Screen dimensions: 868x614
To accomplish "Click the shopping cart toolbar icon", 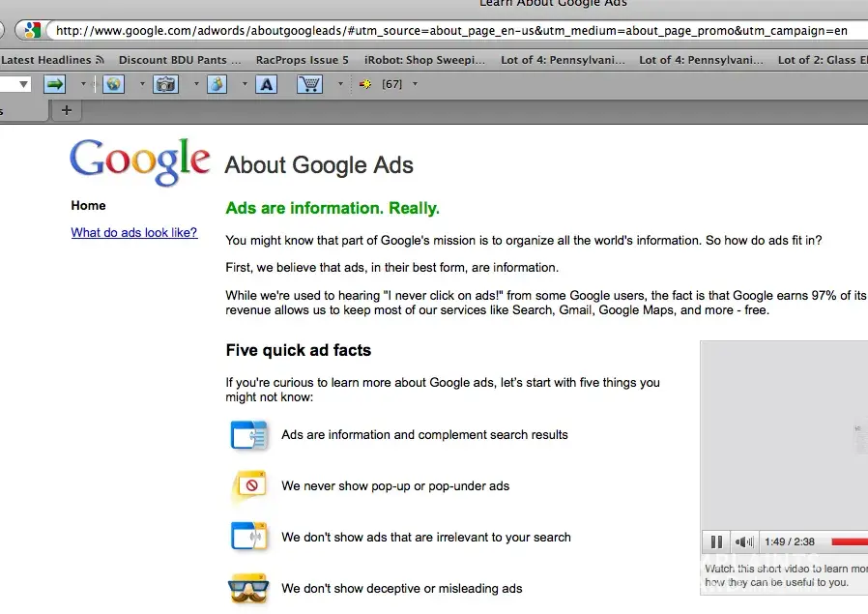I will point(309,84).
